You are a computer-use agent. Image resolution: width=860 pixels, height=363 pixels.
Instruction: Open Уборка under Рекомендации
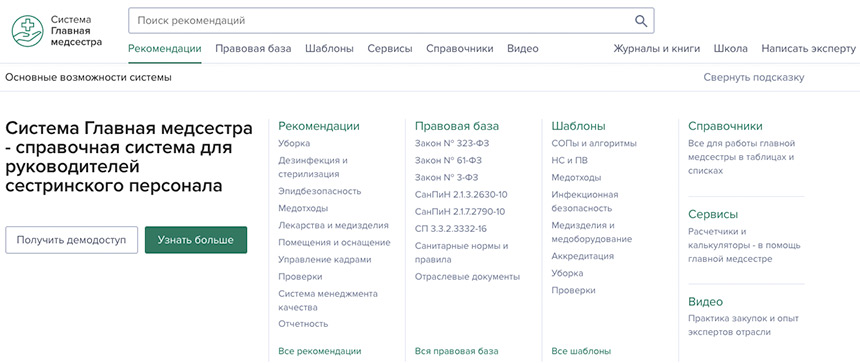294,143
